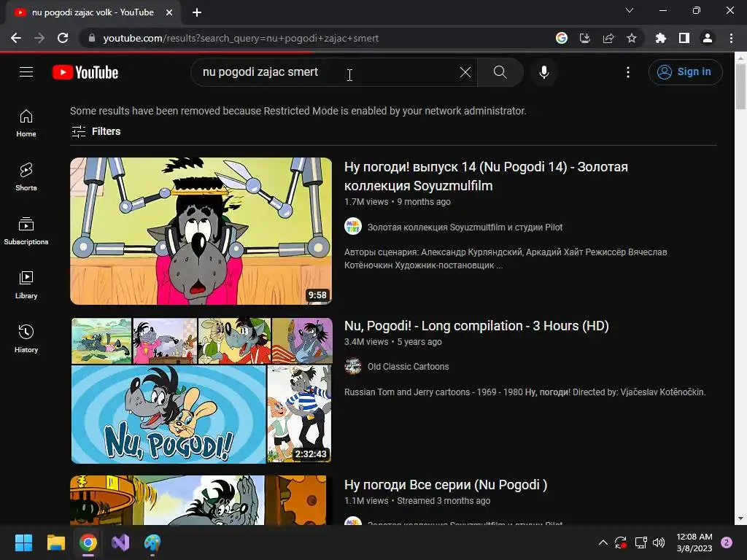This screenshot has height=560, width=747.
Task: Click the Sign in button
Action: coord(685,72)
